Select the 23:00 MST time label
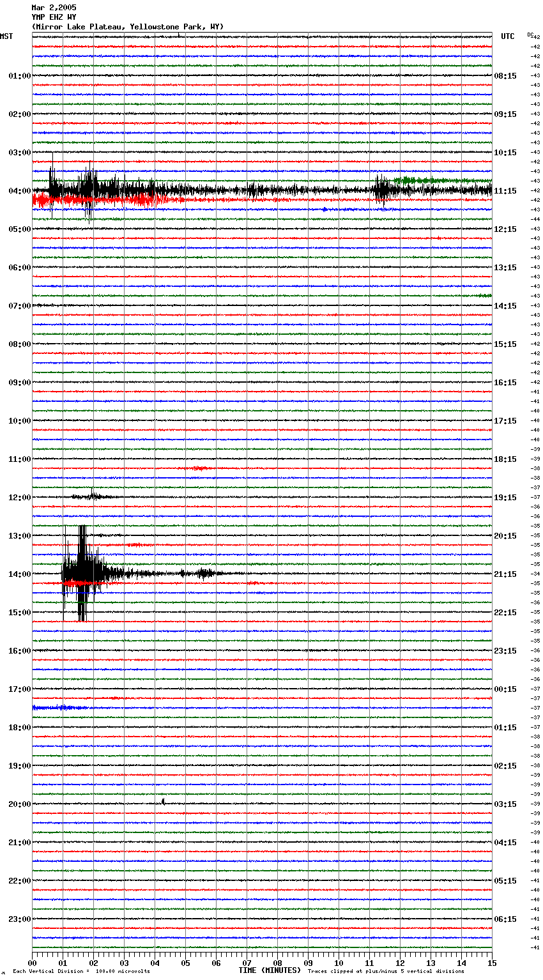543x980 pixels. tap(20, 919)
